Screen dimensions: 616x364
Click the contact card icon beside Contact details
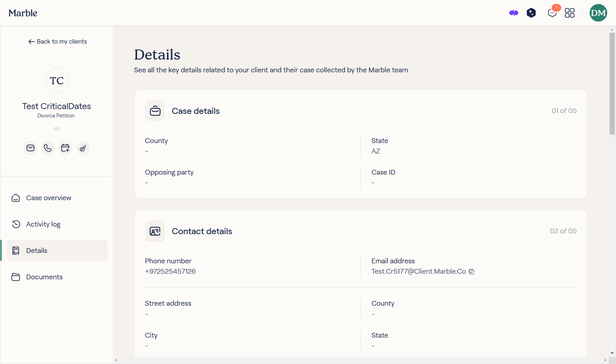pos(155,231)
